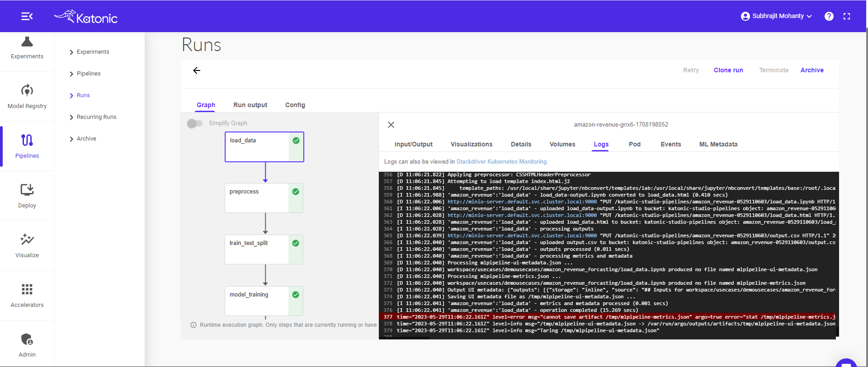Image resolution: width=868 pixels, height=367 pixels.
Task: Open the Input/Output tab
Action: tap(414, 144)
